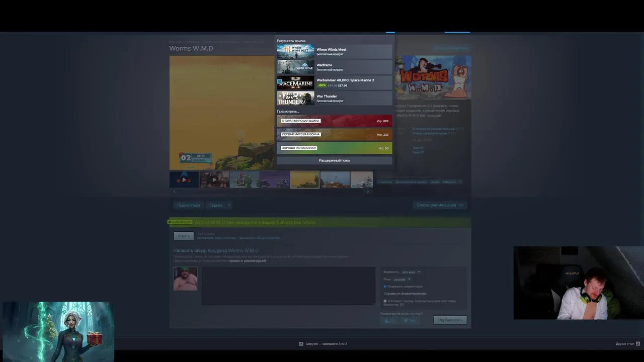The width and height of the screenshot is (644, 362).
Task: Open the Для нескольких игроков tag
Action: (x=411, y=182)
